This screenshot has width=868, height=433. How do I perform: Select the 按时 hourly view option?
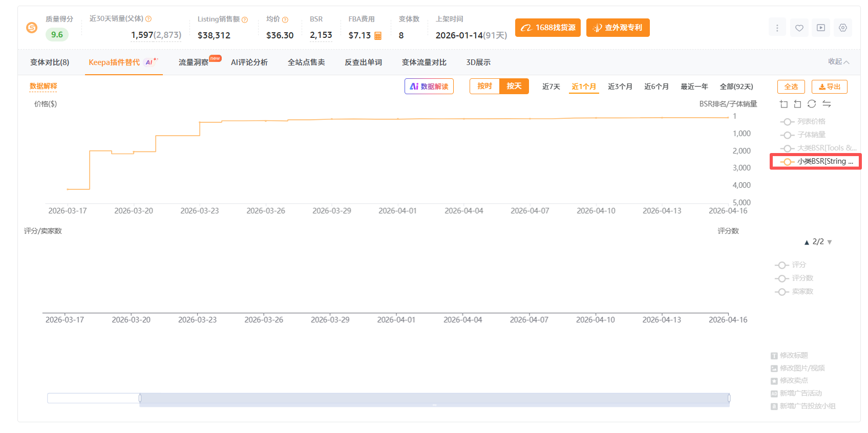pyautogui.click(x=484, y=86)
